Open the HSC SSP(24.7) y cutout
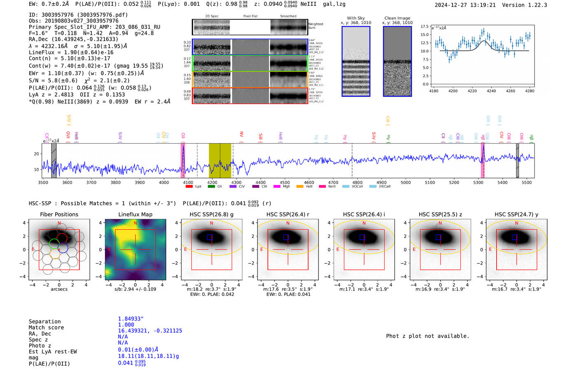Viewport: 576px width, 392px height. tap(516, 250)
